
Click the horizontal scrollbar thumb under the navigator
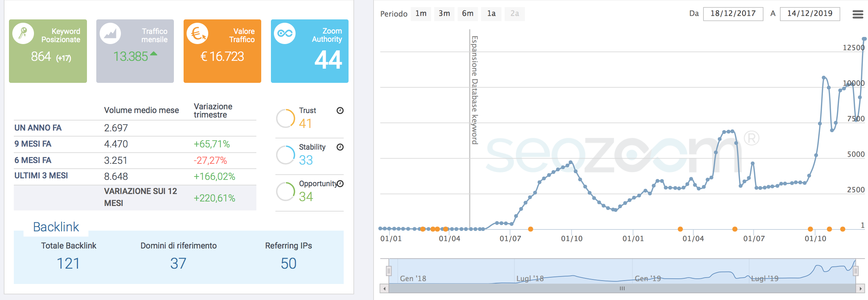[x=622, y=288]
